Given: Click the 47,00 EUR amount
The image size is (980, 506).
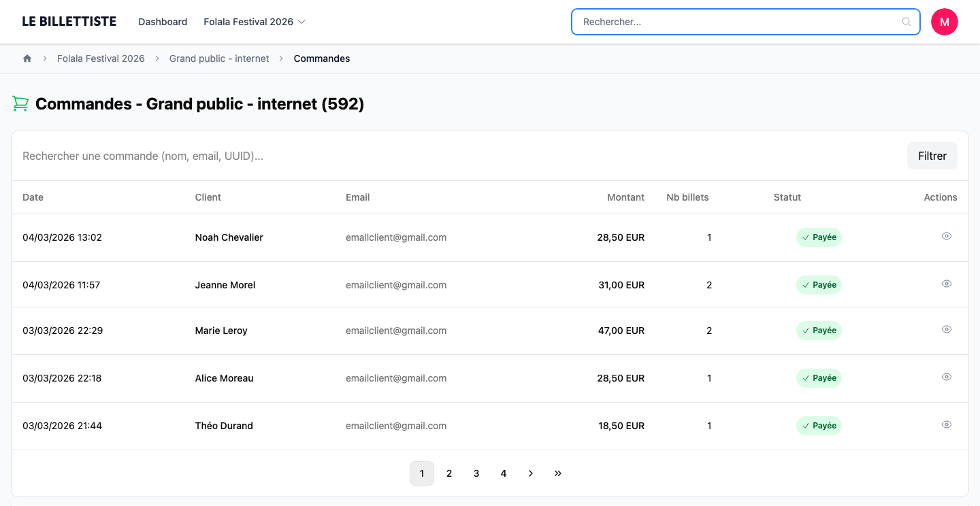Looking at the screenshot, I should [621, 331].
